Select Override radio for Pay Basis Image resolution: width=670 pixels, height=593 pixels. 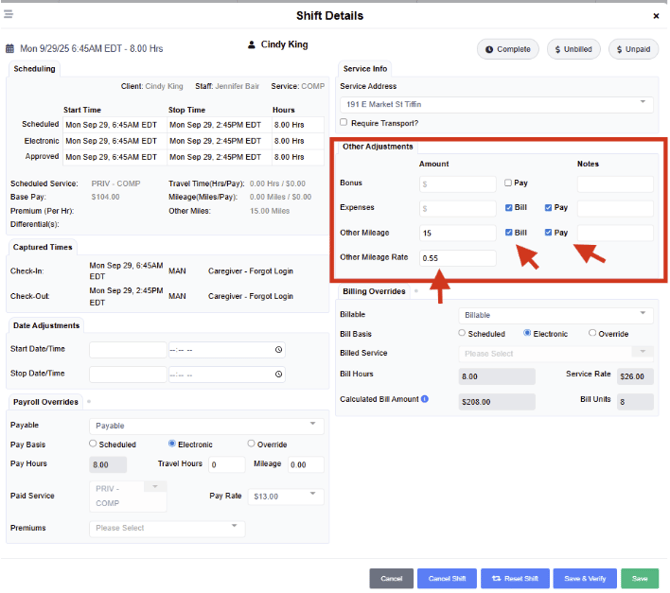[251, 444]
